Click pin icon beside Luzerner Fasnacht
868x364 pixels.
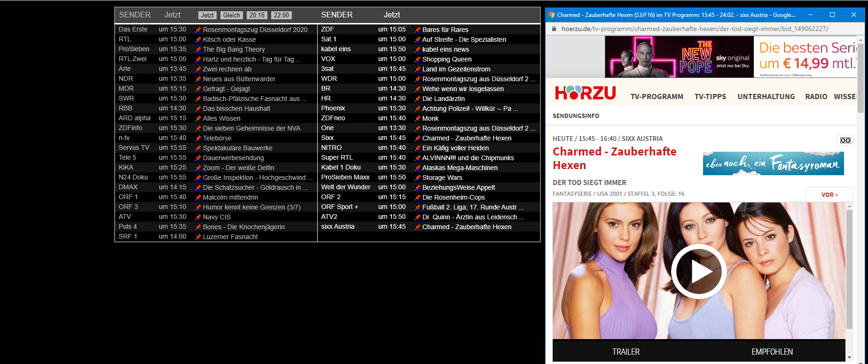click(x=198, y=237)
